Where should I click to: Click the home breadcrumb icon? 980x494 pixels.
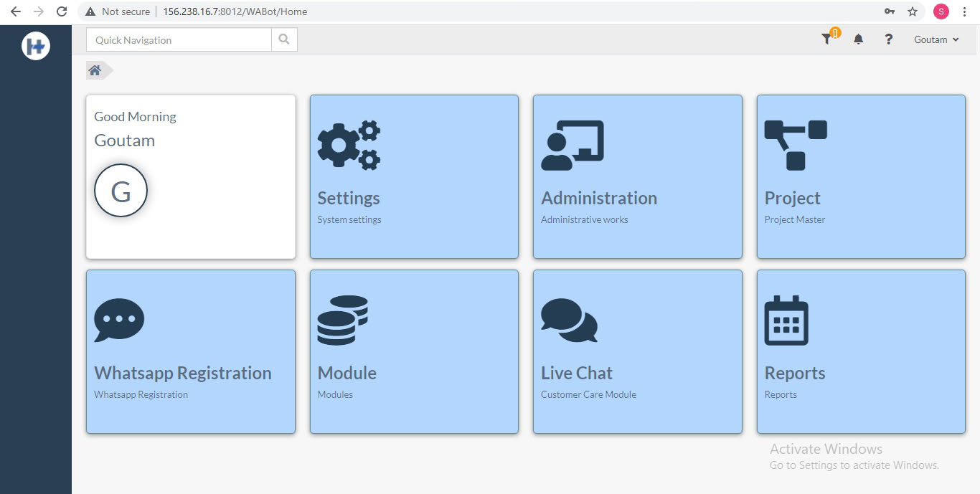pyautogui.click(x=94, y=70)
